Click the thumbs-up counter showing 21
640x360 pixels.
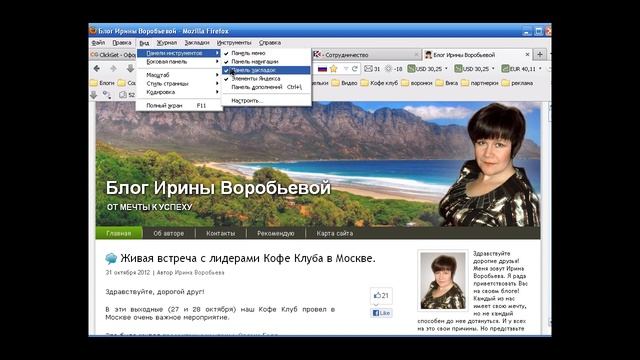point(381,296)
